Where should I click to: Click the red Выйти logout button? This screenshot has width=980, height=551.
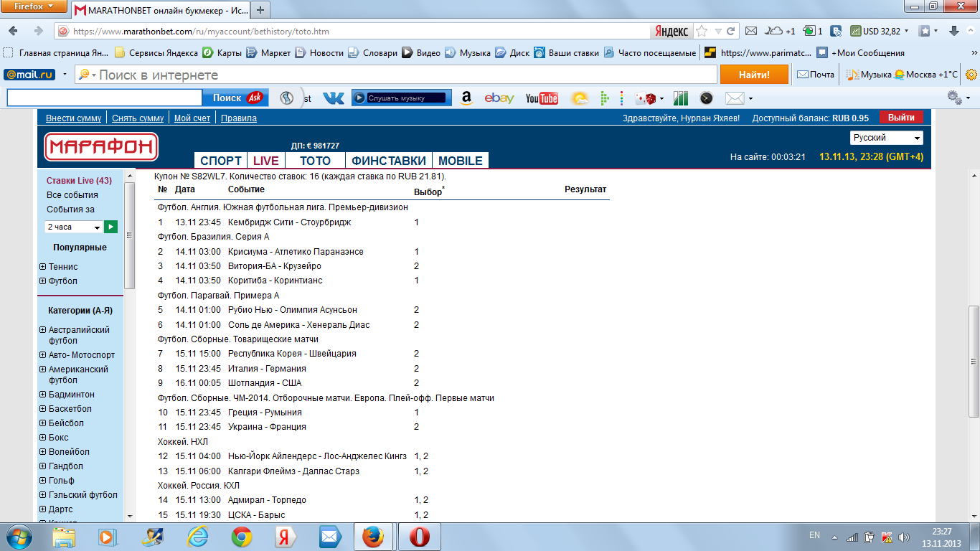tap(901, 118)
